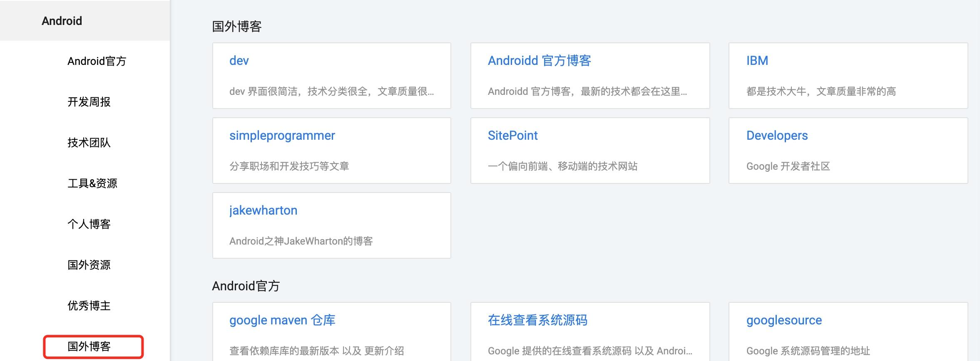Go to the 个人博客 section
Screen dimensions: 980x361
pos(88,224)
